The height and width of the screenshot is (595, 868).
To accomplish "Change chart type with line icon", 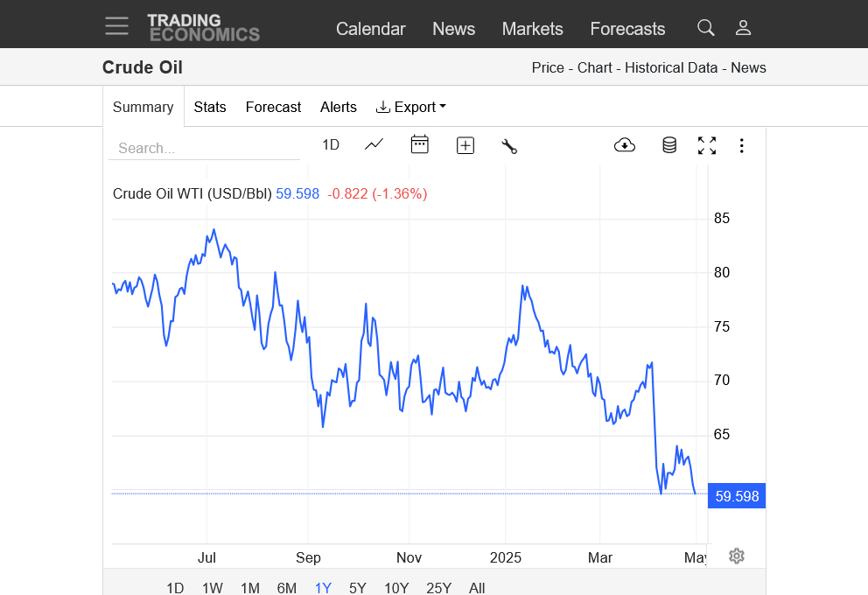I will click(374, 145).
